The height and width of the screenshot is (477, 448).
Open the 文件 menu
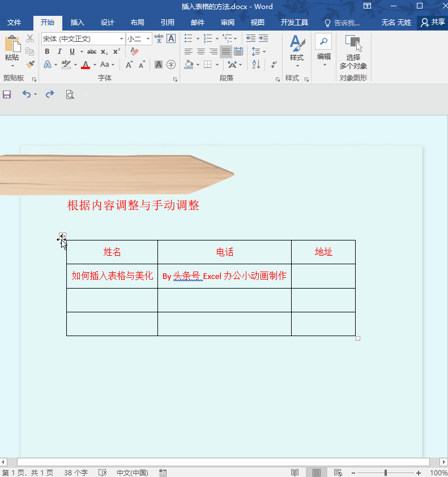[x=14, y=23]
